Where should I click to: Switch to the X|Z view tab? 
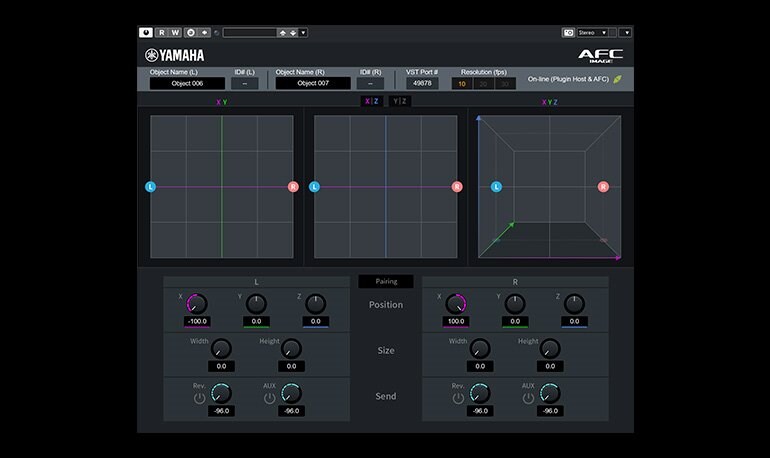(372, 102)
